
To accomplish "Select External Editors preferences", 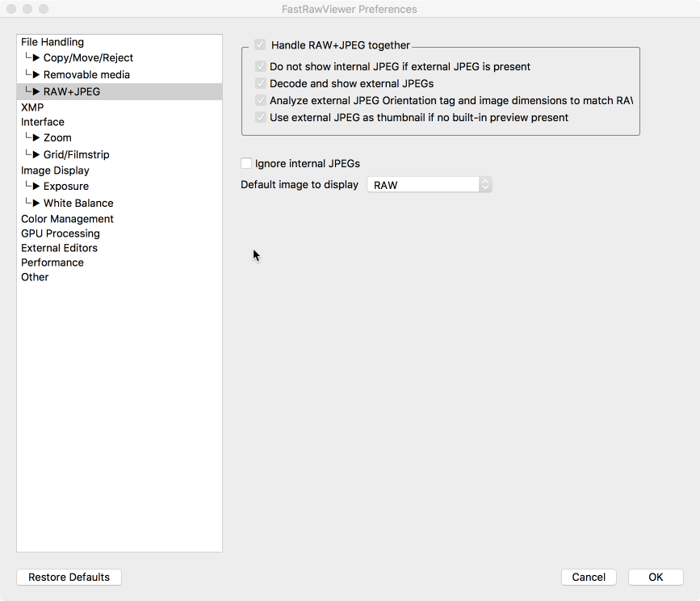I will (x=59, y=248).
